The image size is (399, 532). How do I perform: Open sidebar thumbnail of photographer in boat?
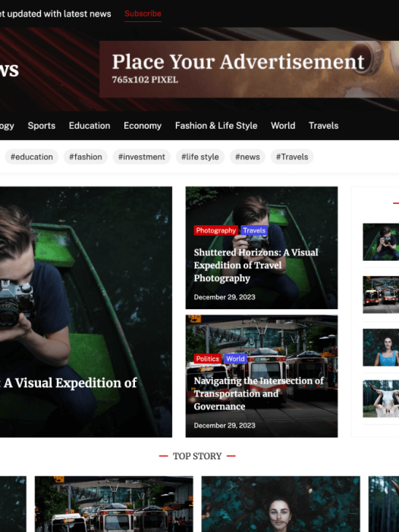point(381,242)
